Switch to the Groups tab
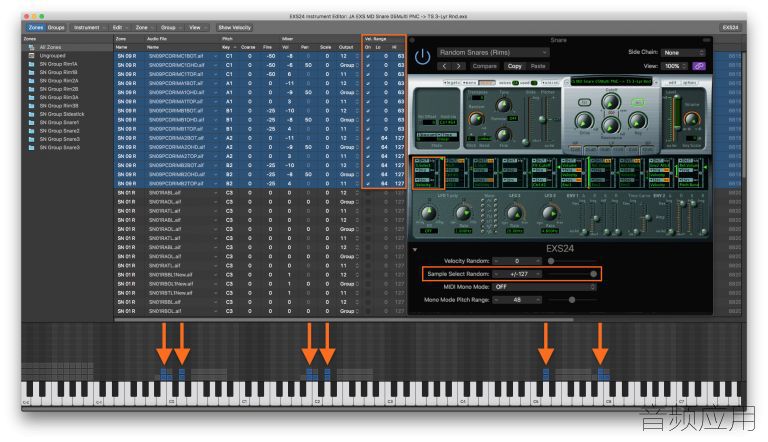The image size is (768, 442). coord(56,27)
